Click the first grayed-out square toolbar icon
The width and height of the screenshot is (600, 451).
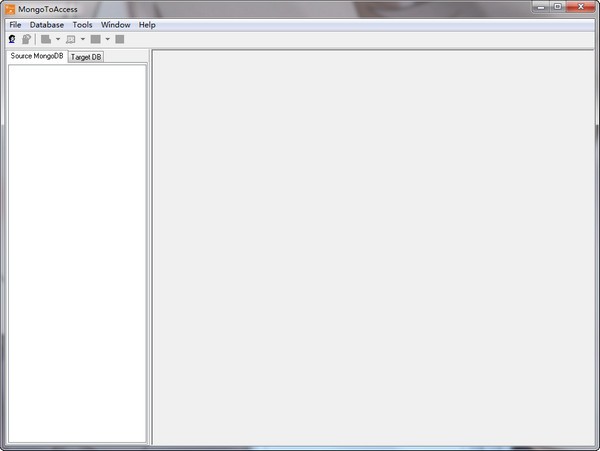pos(46,39)
